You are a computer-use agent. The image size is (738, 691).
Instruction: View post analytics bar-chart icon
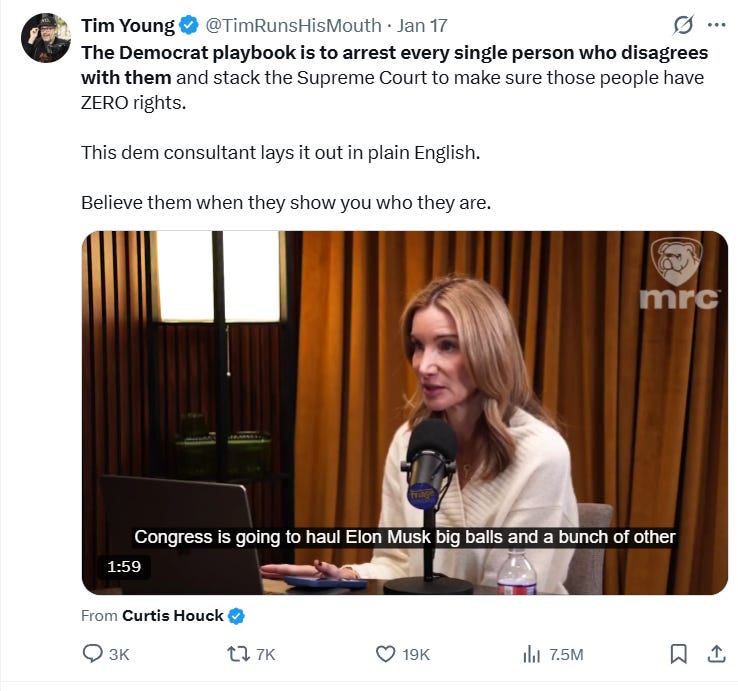tap(531, 654)
